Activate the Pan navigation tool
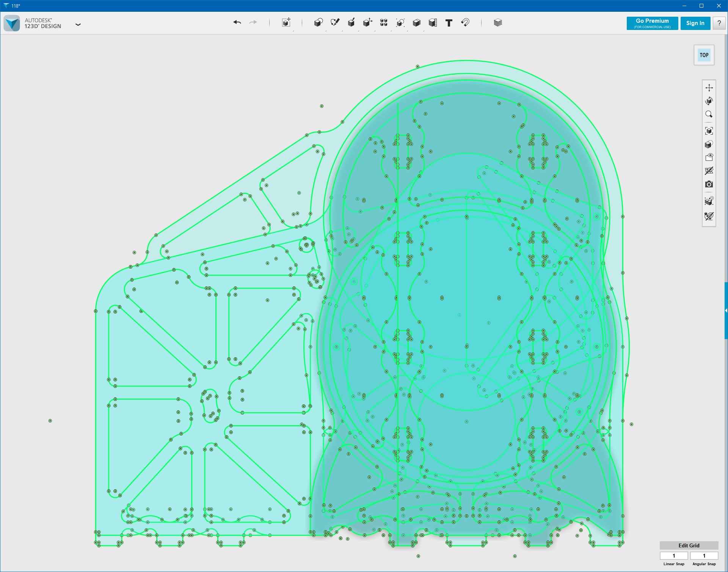Image resolution: width=728 pixels, height=572 pixels. click(709, 88)
